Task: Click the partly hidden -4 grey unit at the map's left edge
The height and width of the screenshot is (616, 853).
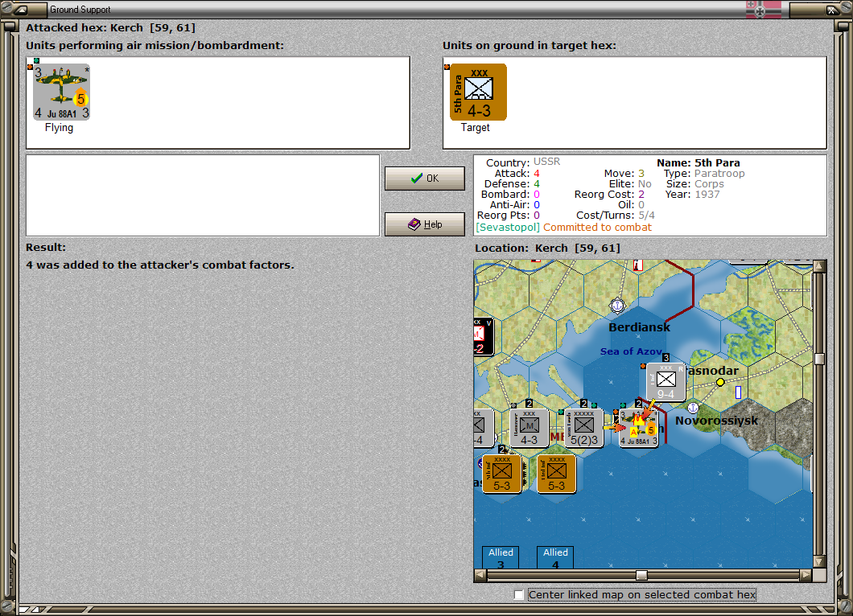Action: coord(483,428)
